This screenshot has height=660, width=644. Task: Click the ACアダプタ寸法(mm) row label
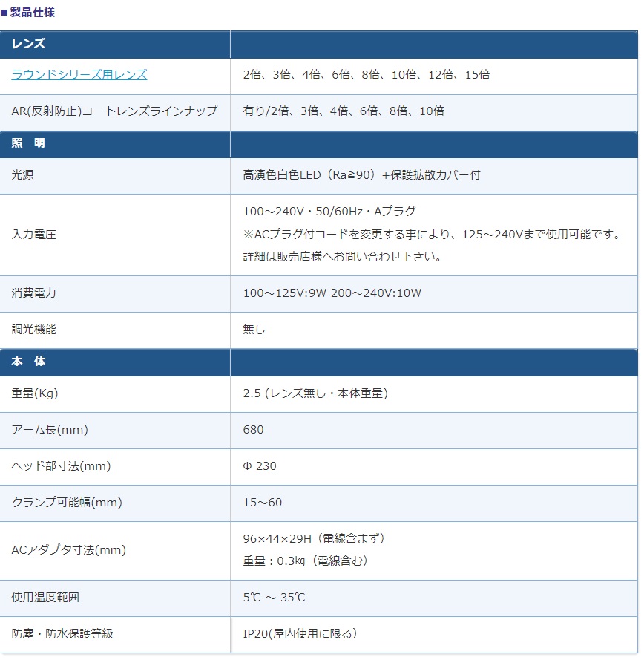(68, 549)
